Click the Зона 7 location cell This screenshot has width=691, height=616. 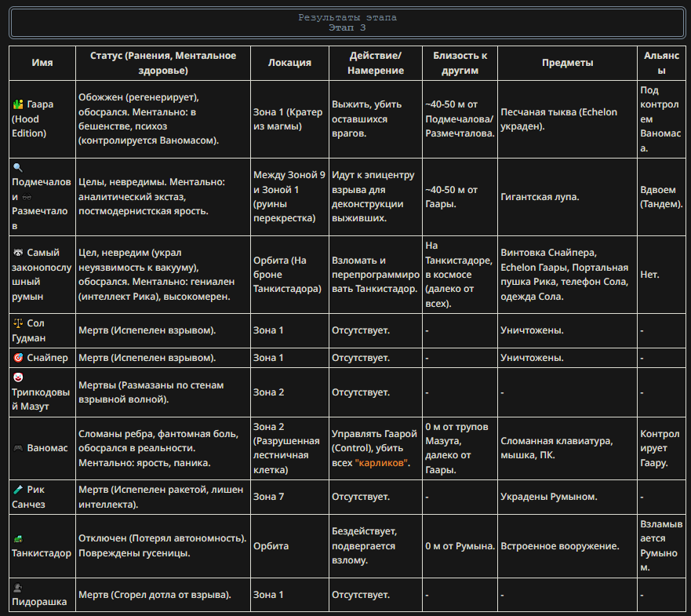tap(289, 497)
